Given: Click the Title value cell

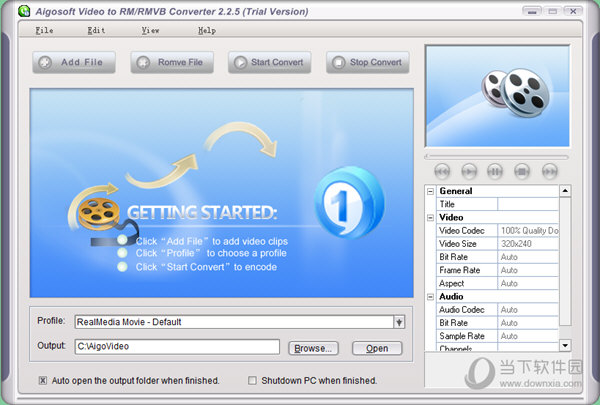Looking at the screenshot, I should [528, 204].
